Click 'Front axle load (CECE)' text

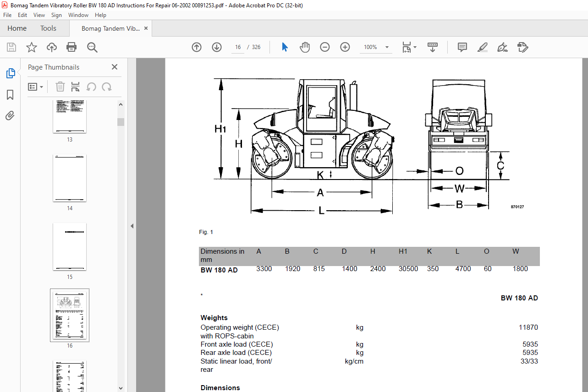237,344
